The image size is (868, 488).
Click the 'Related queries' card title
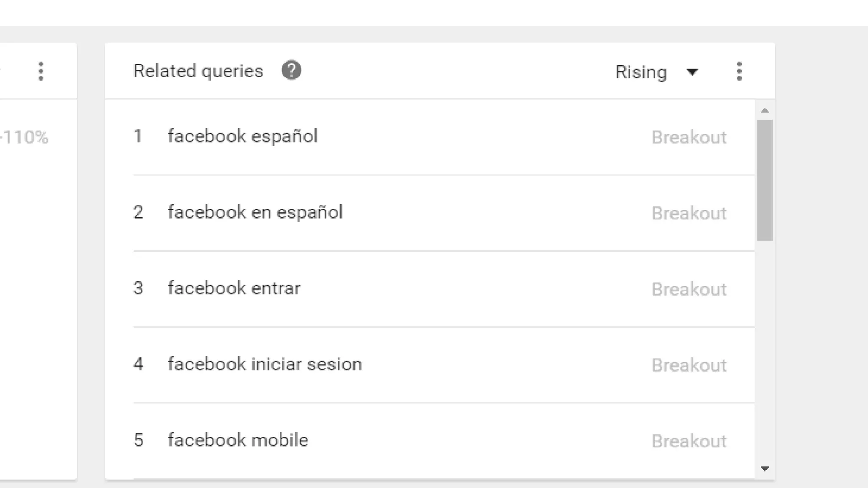(x=198, y=71)
